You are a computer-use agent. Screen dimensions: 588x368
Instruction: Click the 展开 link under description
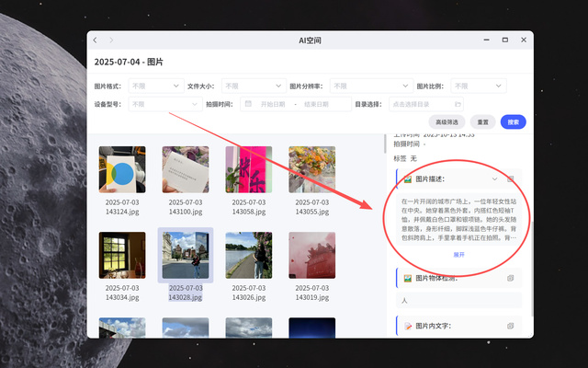(459, 255)
